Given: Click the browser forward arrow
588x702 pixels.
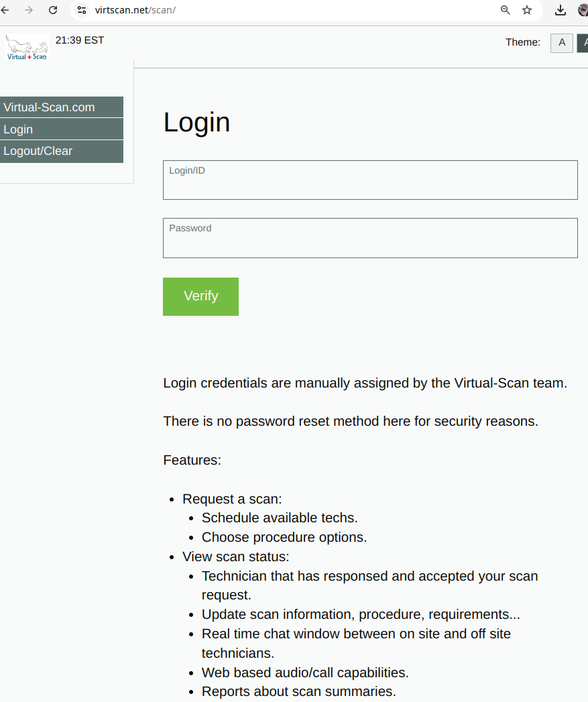Looking at the screenshot, I should click(29, 10).
